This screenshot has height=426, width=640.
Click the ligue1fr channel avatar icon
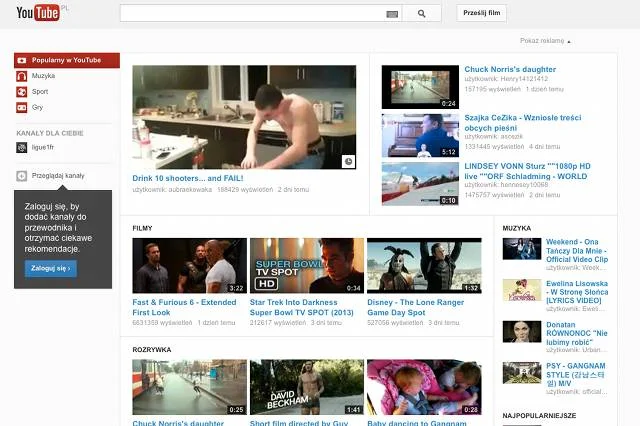point(22,147)
